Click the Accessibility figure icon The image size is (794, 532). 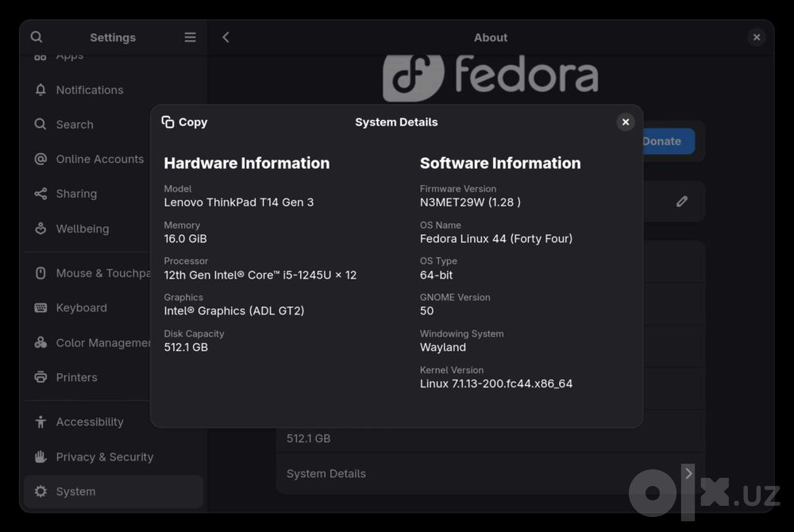coord(40,422)
